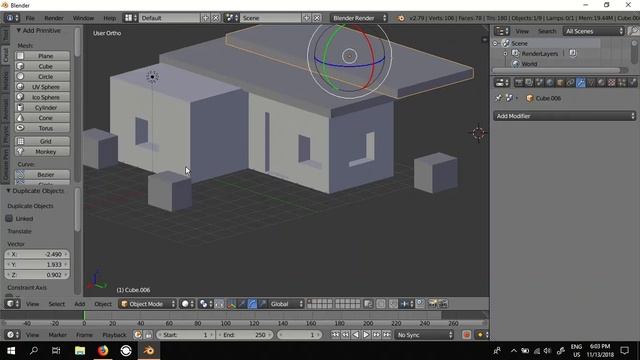Open the 3D view Object menu
Viewport: 640px width, 360px height.
click(103, 304)
